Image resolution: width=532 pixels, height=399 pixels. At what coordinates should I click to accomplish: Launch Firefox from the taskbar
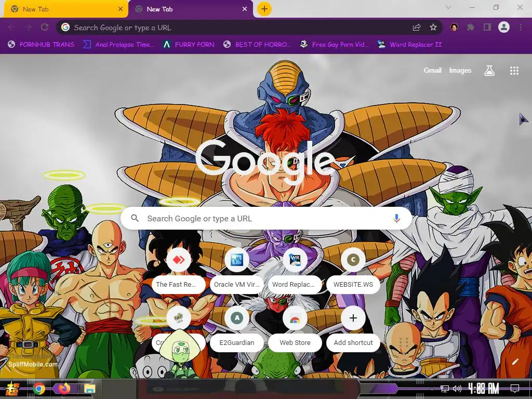[64, 389]
